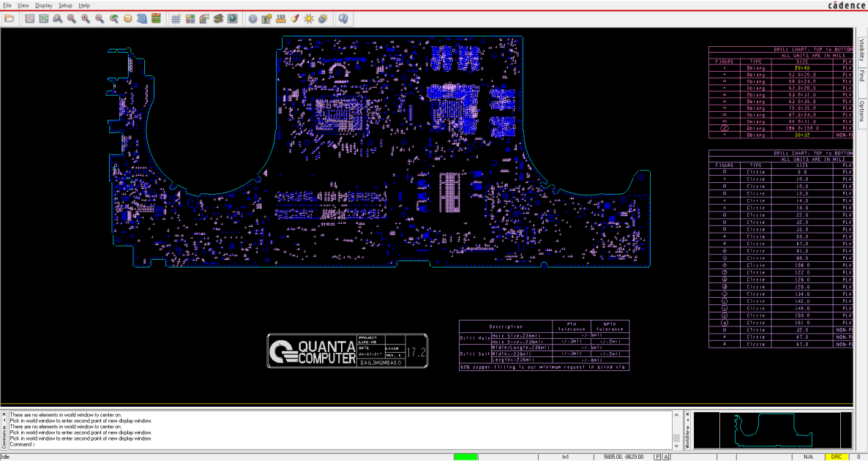Image resolution: width=868 pixels, height=461 pixels.
Task: Open the 3D viewer icon
Action: point(142,19)
